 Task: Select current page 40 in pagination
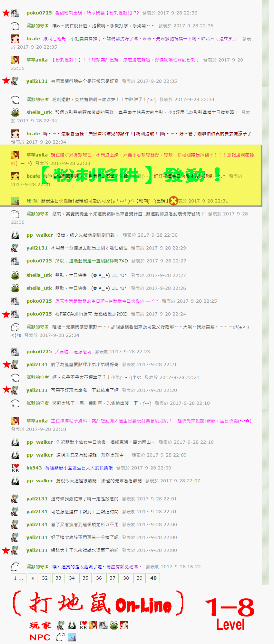point(153,578)
